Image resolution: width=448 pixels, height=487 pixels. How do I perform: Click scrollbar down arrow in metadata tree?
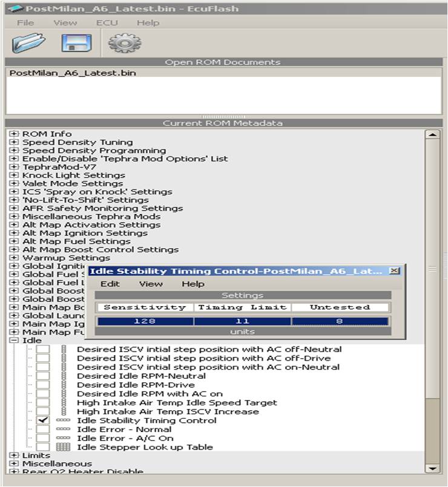[432, 468]
